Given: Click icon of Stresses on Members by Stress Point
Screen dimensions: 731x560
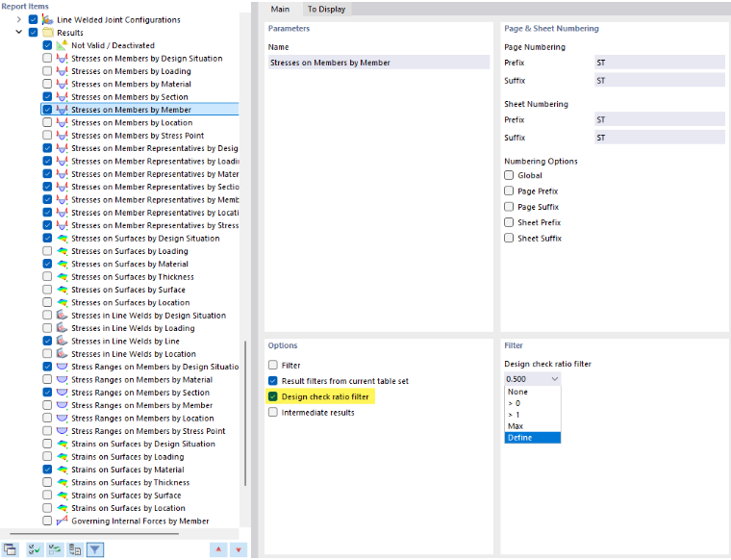Looking at the screenshot, I should point(62,136).
